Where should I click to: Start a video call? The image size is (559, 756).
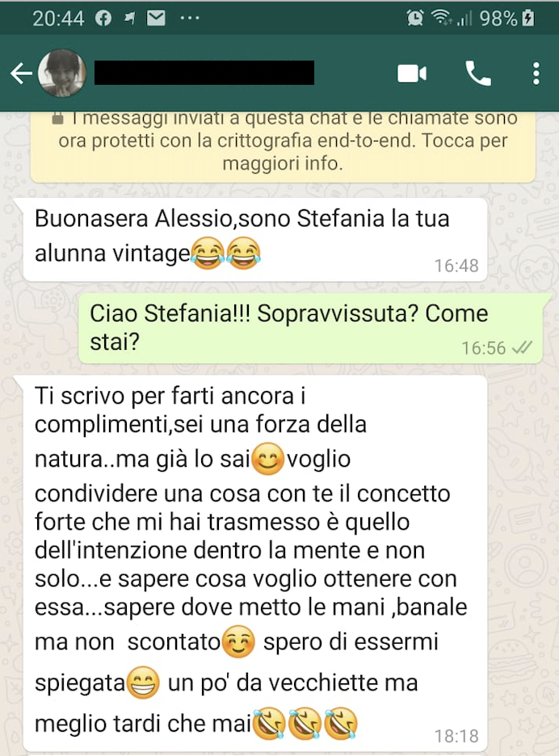(411, 73)
